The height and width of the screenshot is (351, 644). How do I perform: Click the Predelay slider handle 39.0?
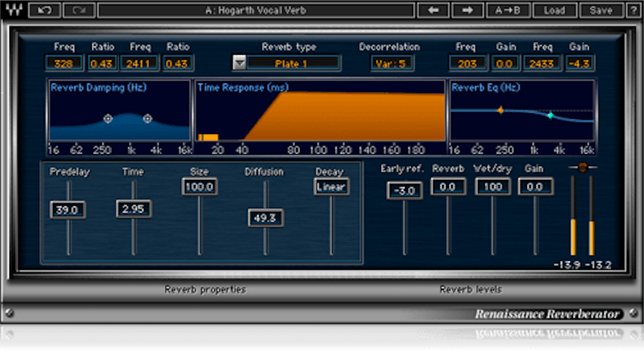click(67, 210)
